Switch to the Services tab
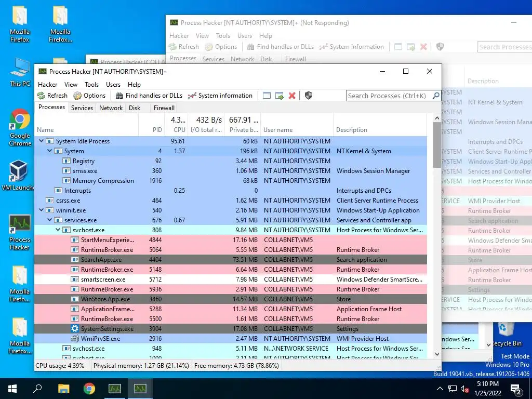This screenshot has height=399, width=532. click(82, 108)
